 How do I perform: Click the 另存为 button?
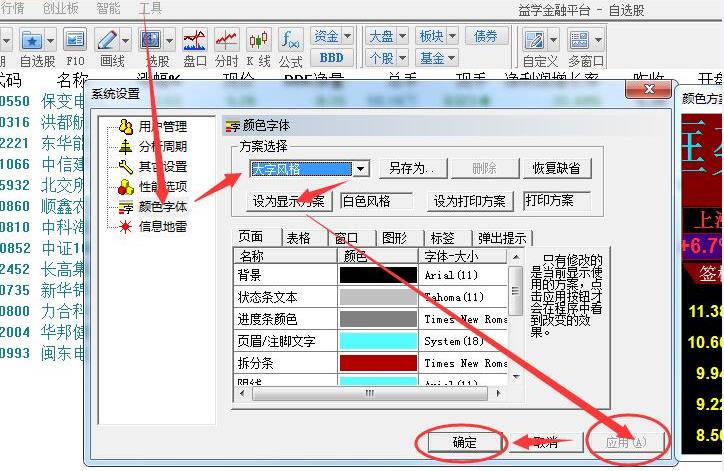[x=413, y=169]
